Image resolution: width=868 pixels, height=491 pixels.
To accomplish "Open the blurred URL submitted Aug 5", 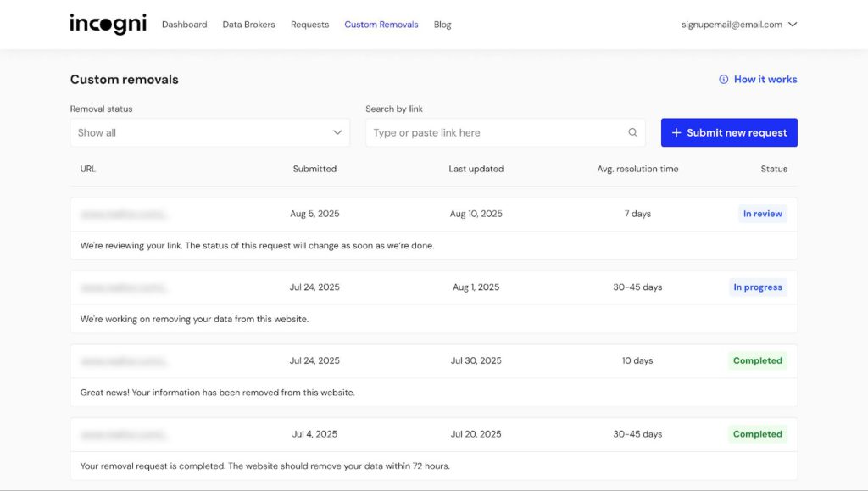I will (125, 215).
